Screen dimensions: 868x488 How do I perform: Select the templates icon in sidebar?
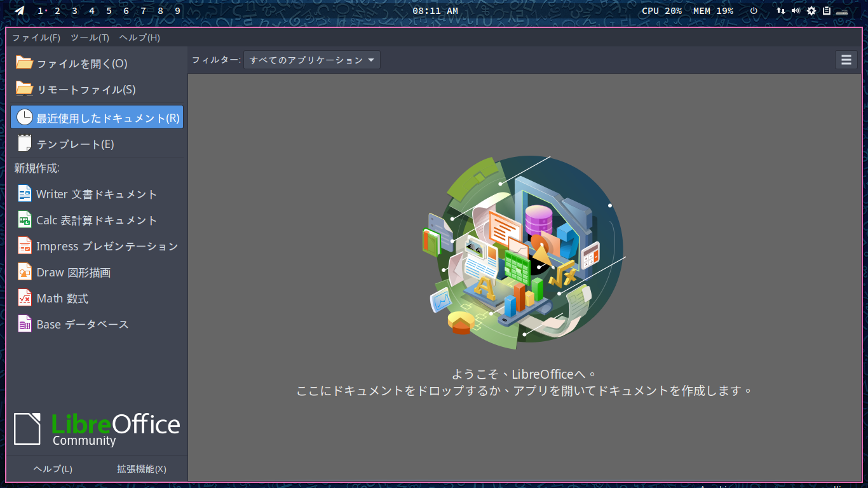(x=24, y=143)
